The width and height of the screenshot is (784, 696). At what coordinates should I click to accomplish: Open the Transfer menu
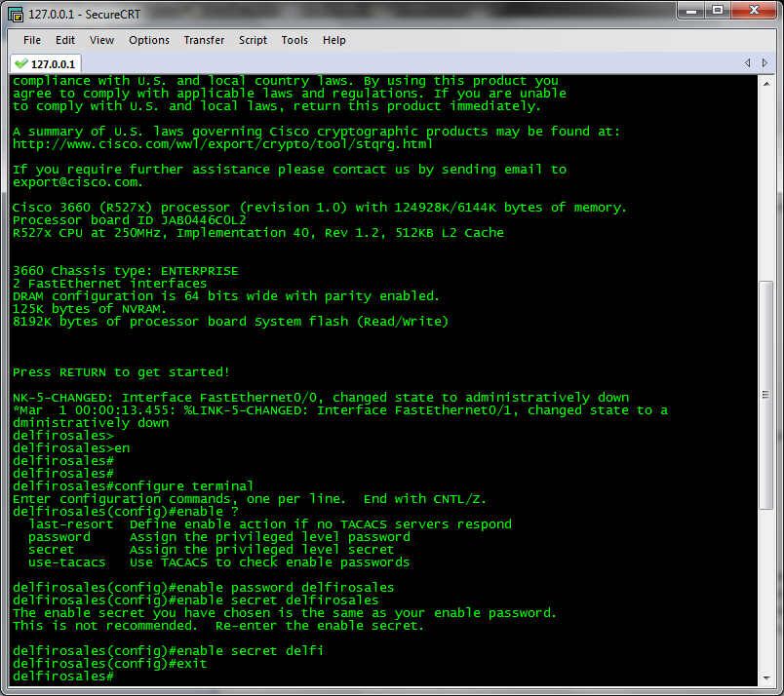204,40
